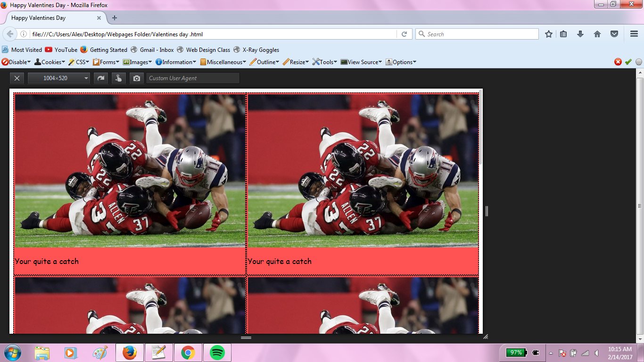Open the Firefox hamburger menu
The height and width of the screenshot is (362, 644).
coord(634,34)
